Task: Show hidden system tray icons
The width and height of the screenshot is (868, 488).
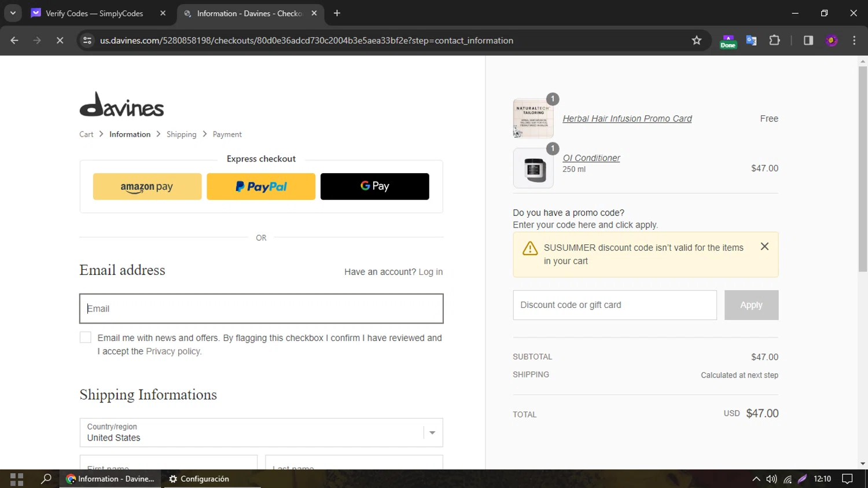Action: click(x=756, y=479)
